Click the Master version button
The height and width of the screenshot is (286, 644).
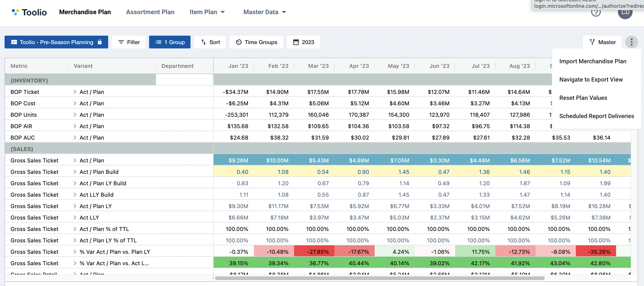pos(602,42)
